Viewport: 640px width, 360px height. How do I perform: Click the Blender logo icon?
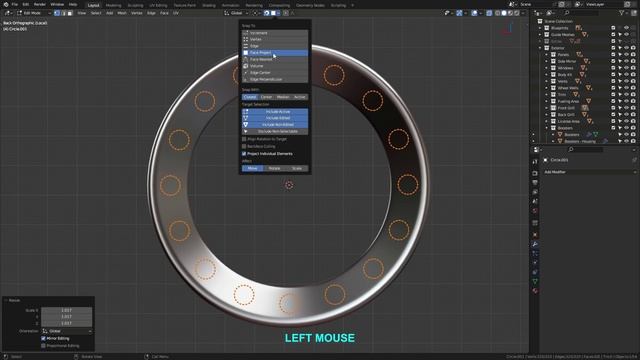click(x=6, y=4)
